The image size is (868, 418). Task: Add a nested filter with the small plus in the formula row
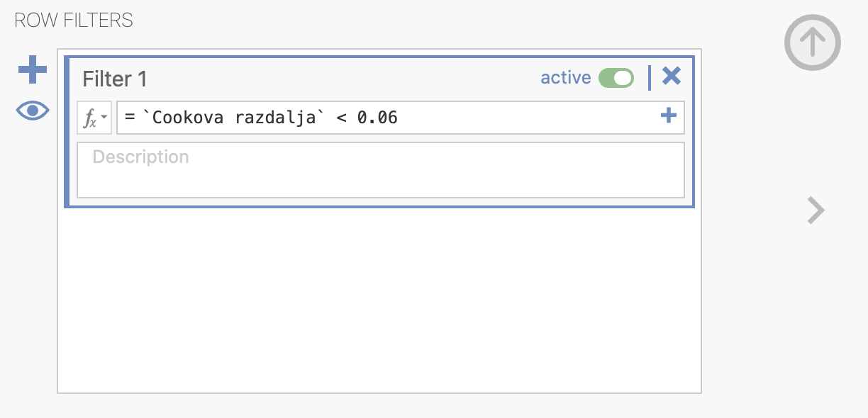click(x=668, y=115)
